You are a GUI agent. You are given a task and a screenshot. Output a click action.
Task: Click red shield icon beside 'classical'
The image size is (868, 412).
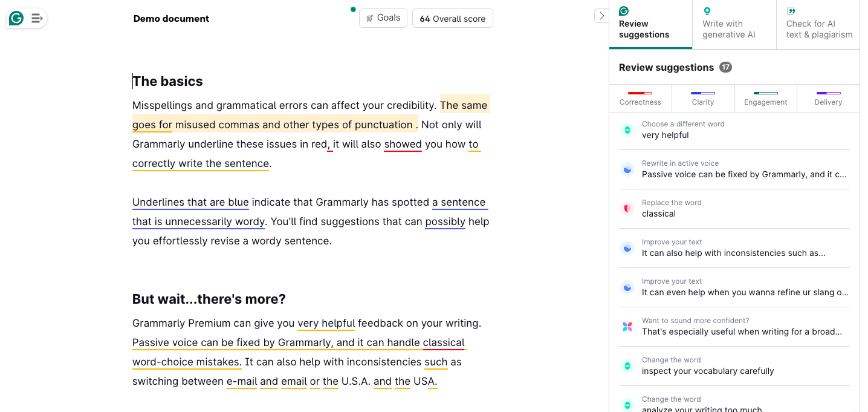(x=627, y=209)
